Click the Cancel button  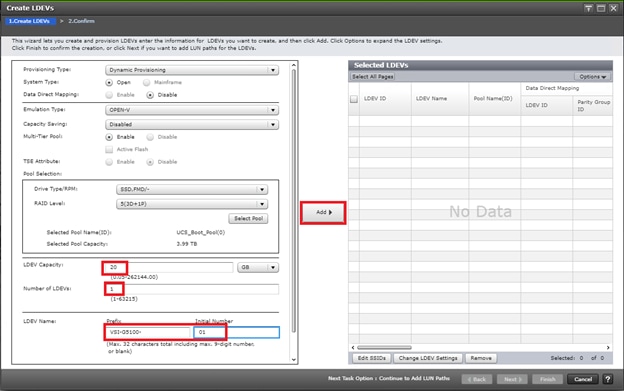[x=583, y=379]
